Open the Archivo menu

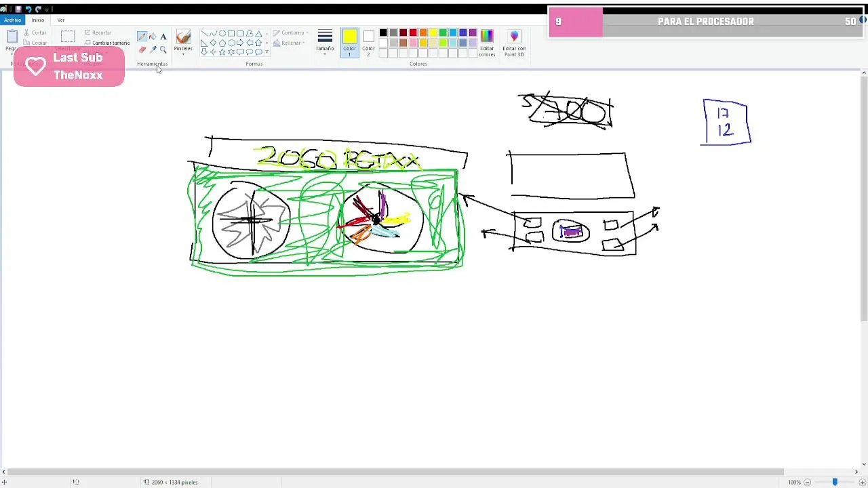(x=12, y=20)
